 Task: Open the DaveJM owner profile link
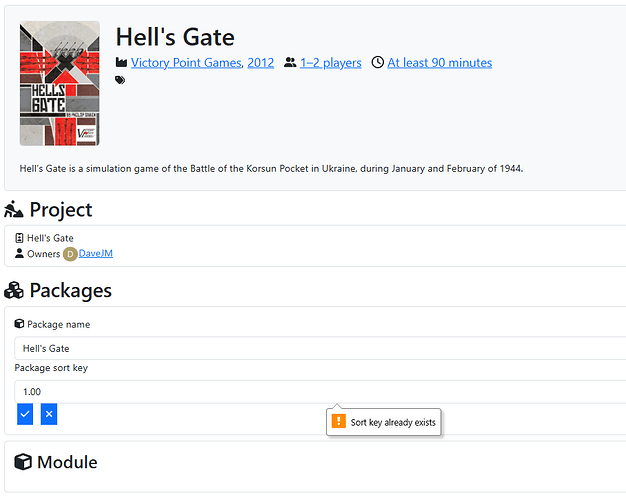[x=96, y=254]
